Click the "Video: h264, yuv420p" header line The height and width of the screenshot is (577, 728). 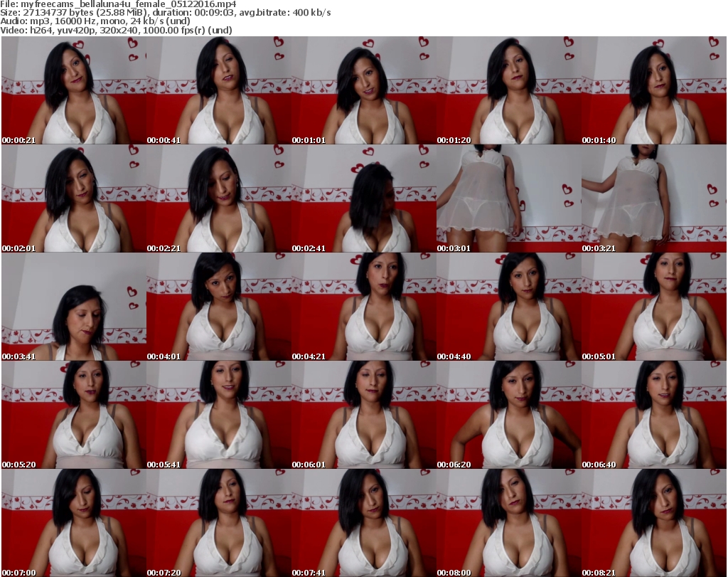pyautogui.click(x=116, y=30)
